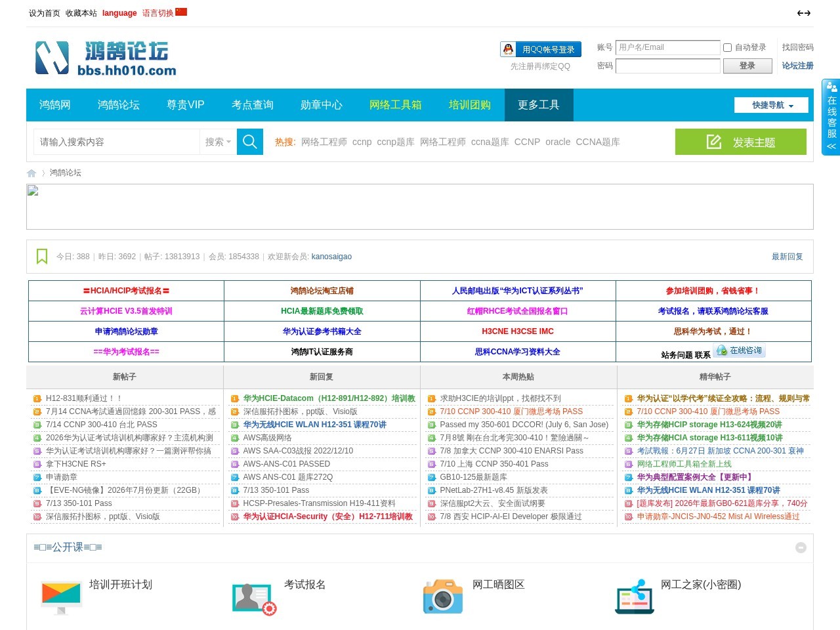840x630 pixels.
Task: Click the home icon in breadcrumb
Action: pyautogui.click(x=31, y=173)
